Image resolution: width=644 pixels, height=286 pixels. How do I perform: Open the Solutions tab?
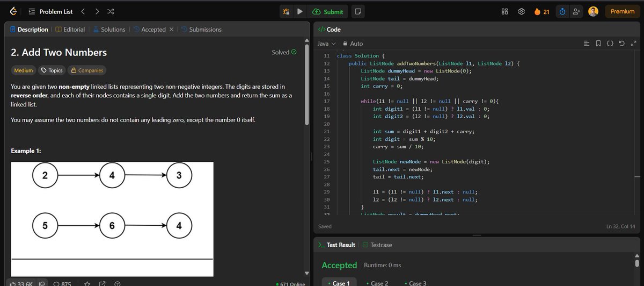pos(109,30)
